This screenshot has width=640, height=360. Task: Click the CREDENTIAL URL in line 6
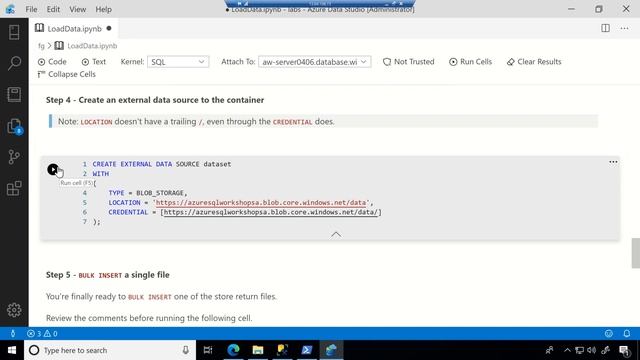(x=271, y=212)
